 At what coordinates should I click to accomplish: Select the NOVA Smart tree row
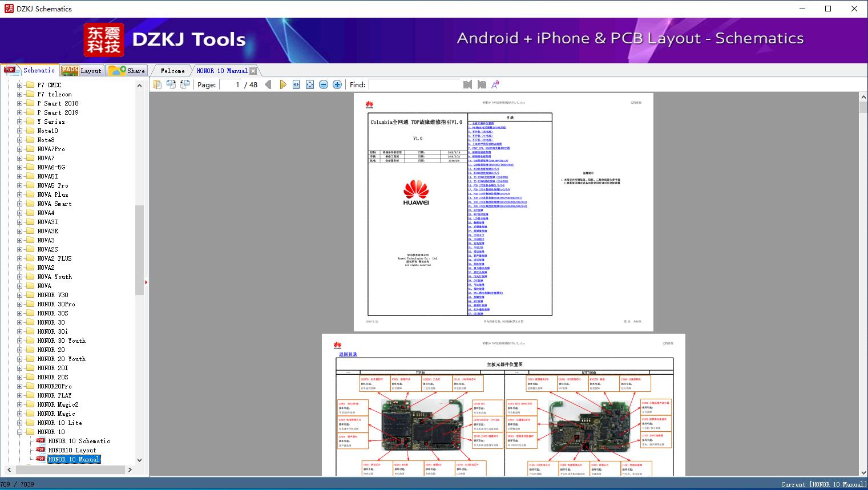(x=54, y=204)
